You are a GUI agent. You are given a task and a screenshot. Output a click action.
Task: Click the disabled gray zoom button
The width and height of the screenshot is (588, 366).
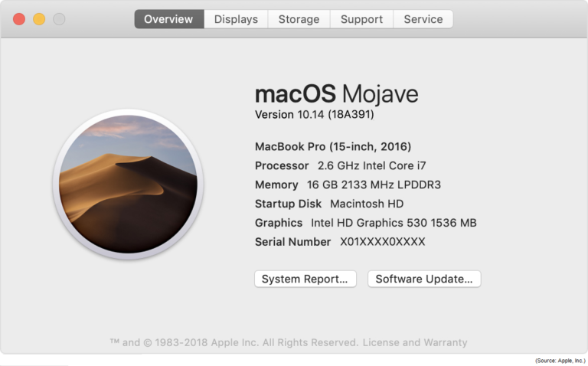click(x=59, y=19)
